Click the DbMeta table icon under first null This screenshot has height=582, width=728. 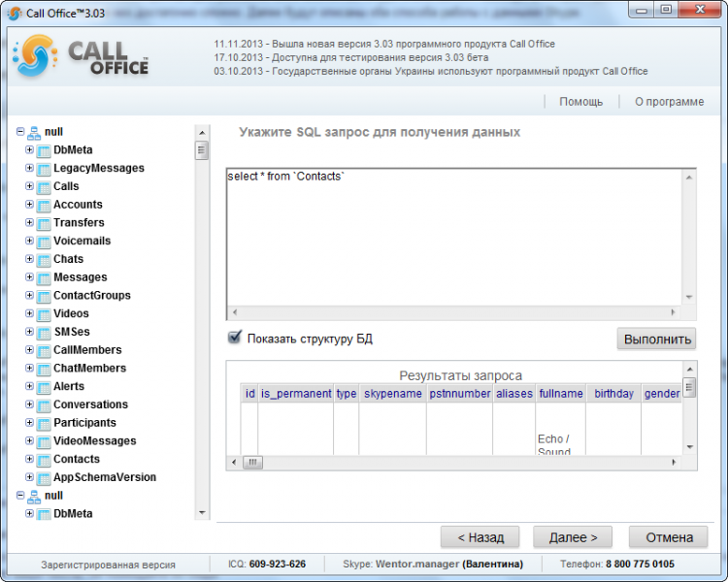point(43,151)
